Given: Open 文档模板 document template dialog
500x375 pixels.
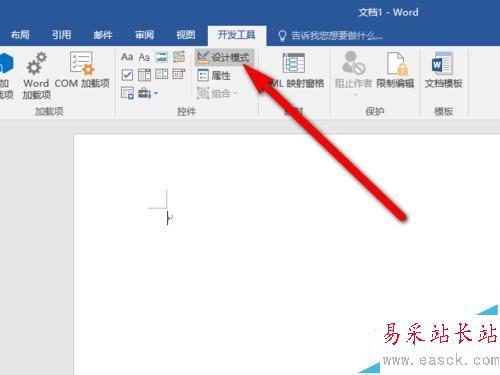Looking at the screenshot, I should click(x=443, y=70).
